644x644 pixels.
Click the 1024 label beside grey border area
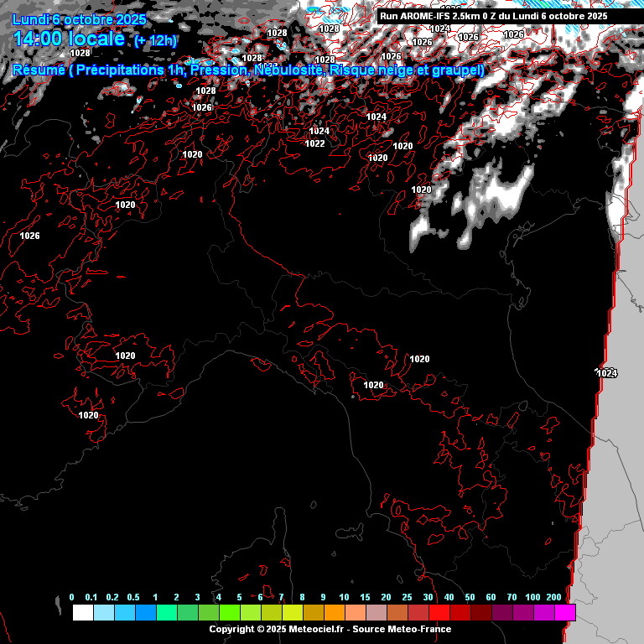[606, 372]
